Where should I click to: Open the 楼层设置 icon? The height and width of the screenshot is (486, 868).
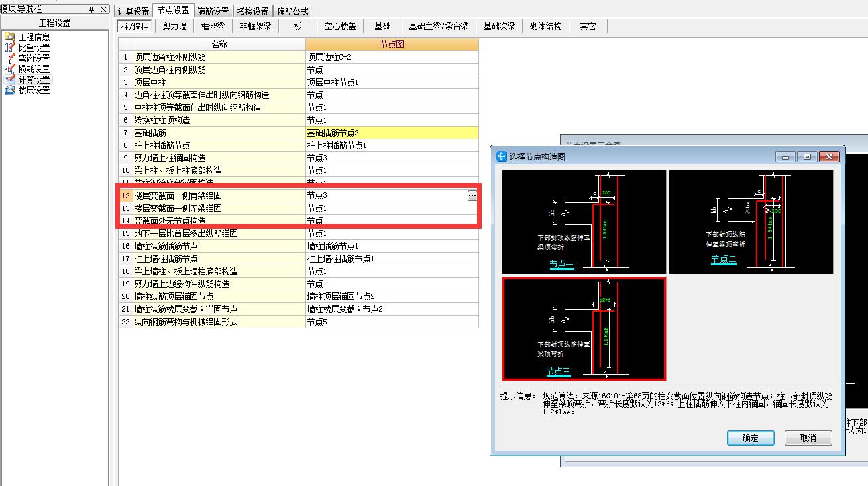(9, 90)
